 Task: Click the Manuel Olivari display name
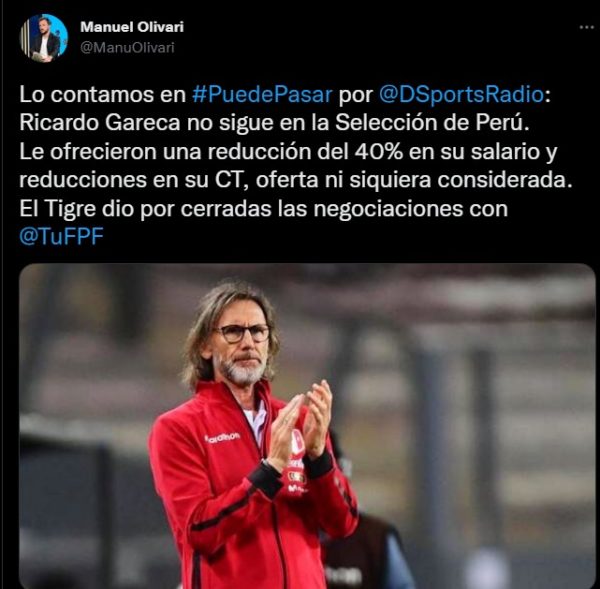click(x=132, y=27)
